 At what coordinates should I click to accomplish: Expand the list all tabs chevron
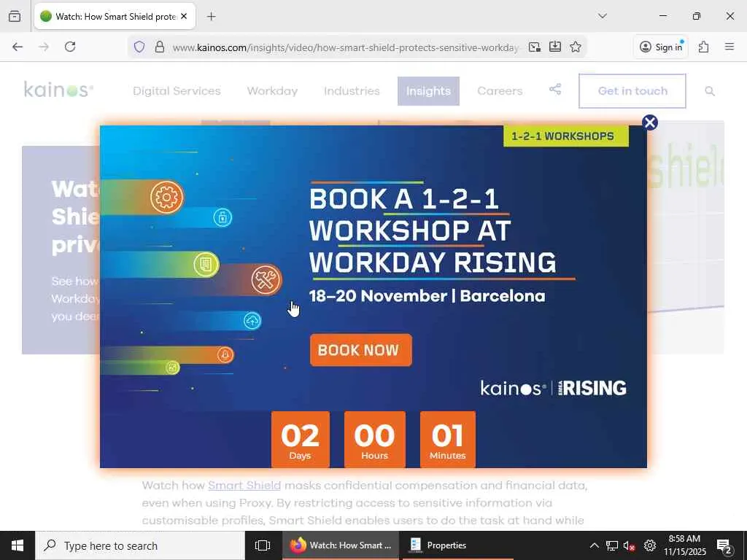coord(603,16)
